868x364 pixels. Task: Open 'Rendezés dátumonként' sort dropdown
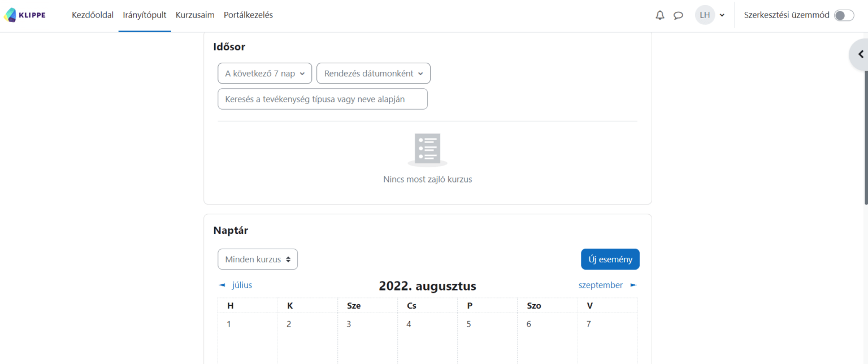(x=373, y=73)
